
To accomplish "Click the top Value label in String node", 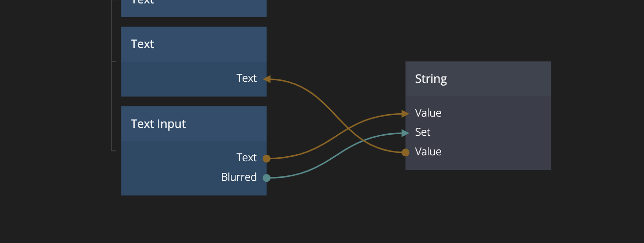I will (428, 113).
